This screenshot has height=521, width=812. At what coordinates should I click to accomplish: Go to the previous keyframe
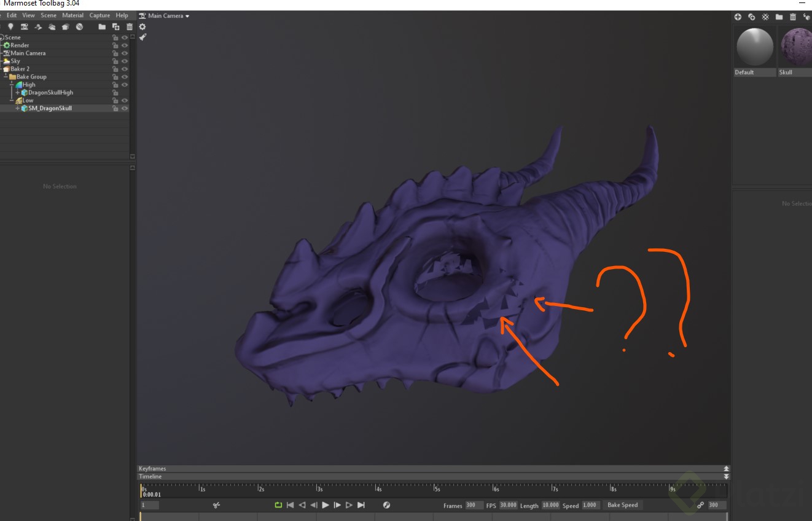click(302, 505)
